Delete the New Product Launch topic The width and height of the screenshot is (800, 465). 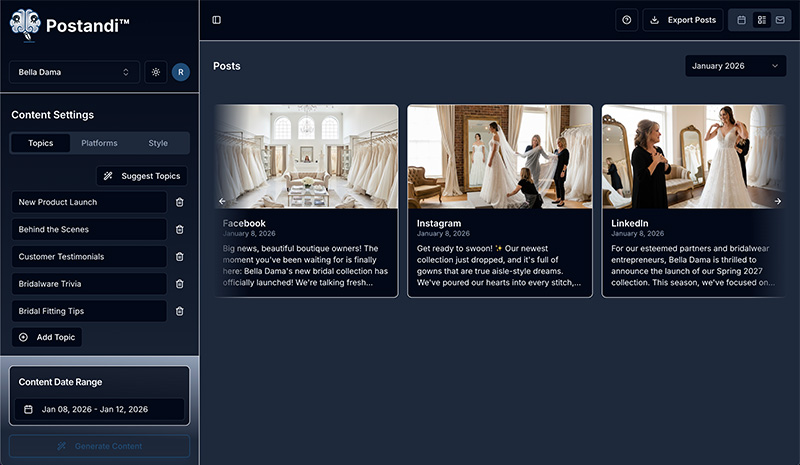(180, 202)
